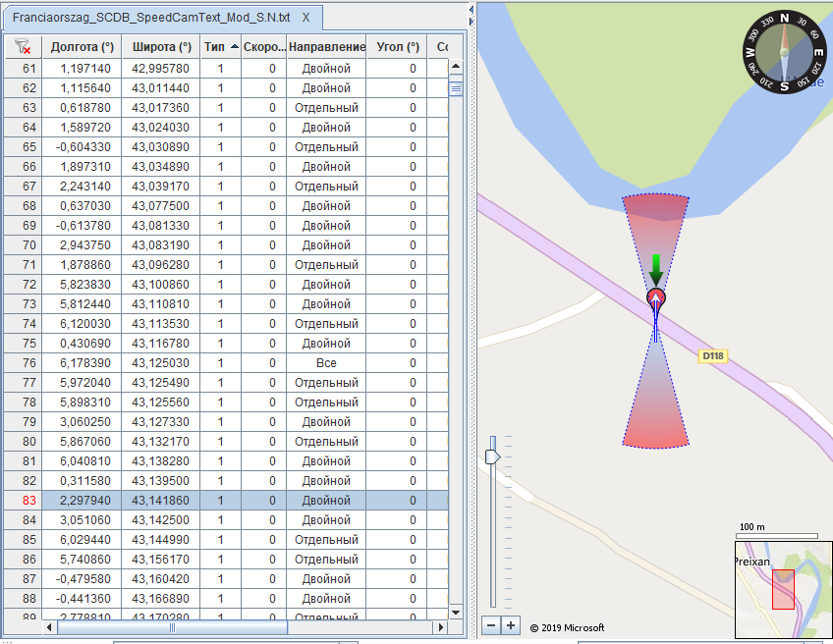Viewport: 833px width, 644px height.
Task: Select row number 83
Action: [23, 500]
